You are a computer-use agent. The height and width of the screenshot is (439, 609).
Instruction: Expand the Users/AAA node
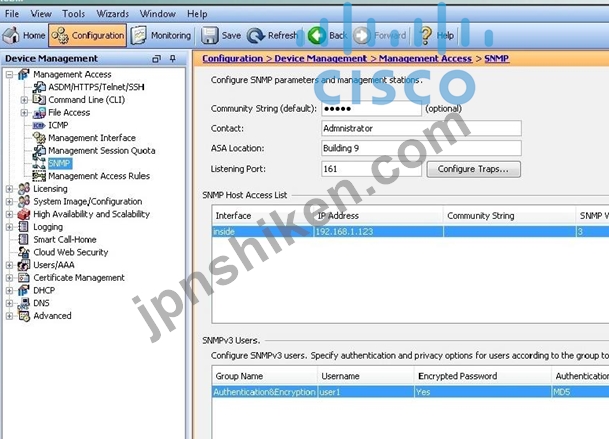tap(9, 265)
